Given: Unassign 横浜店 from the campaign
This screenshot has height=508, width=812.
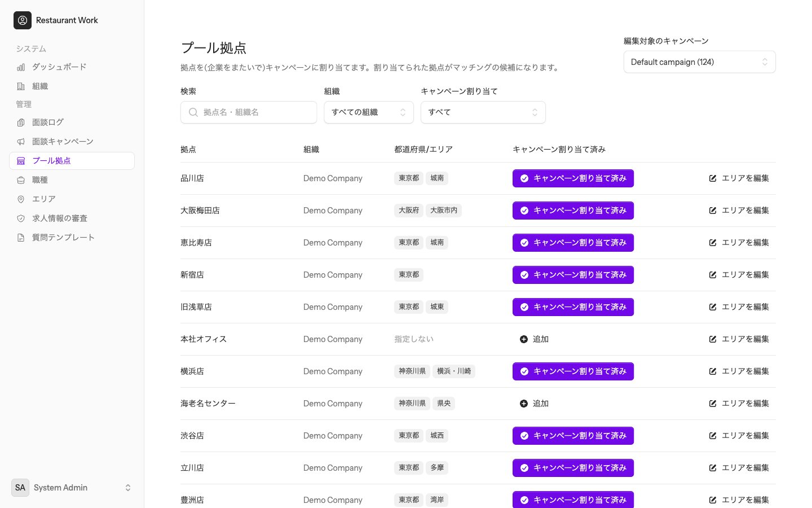Looking at the screenshot, I should coord(573,371).
